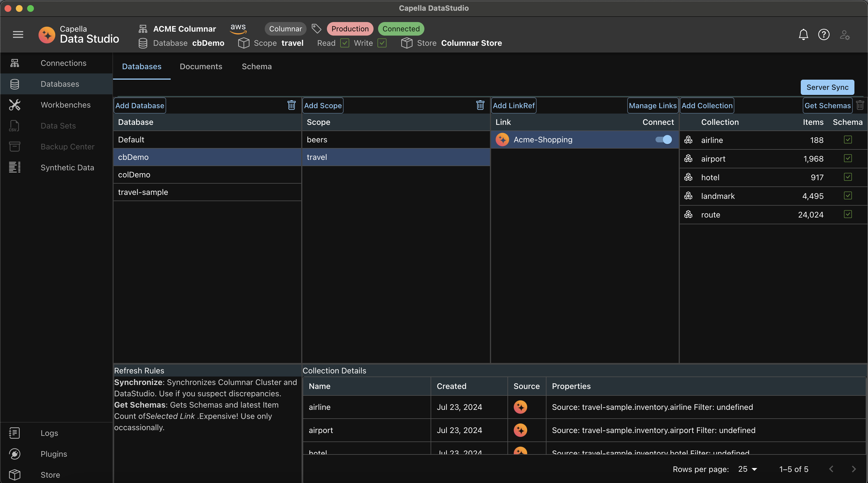
Task: Go to next page of collection details
Action: tap(854, 469)
